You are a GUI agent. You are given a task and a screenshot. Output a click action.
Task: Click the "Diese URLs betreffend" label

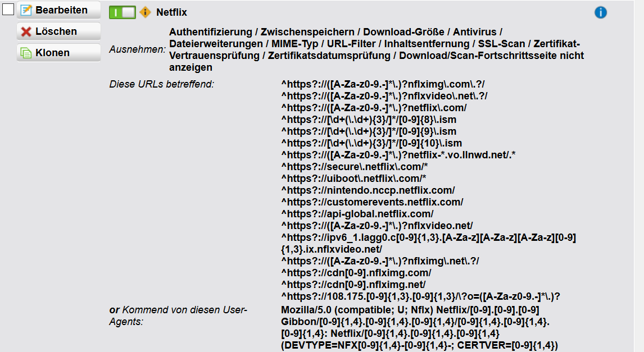pos(162,84)
